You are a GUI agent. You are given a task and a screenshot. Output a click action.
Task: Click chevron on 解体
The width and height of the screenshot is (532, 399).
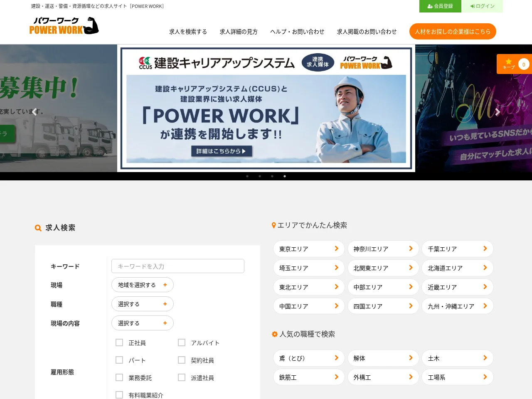click(411, 358)
